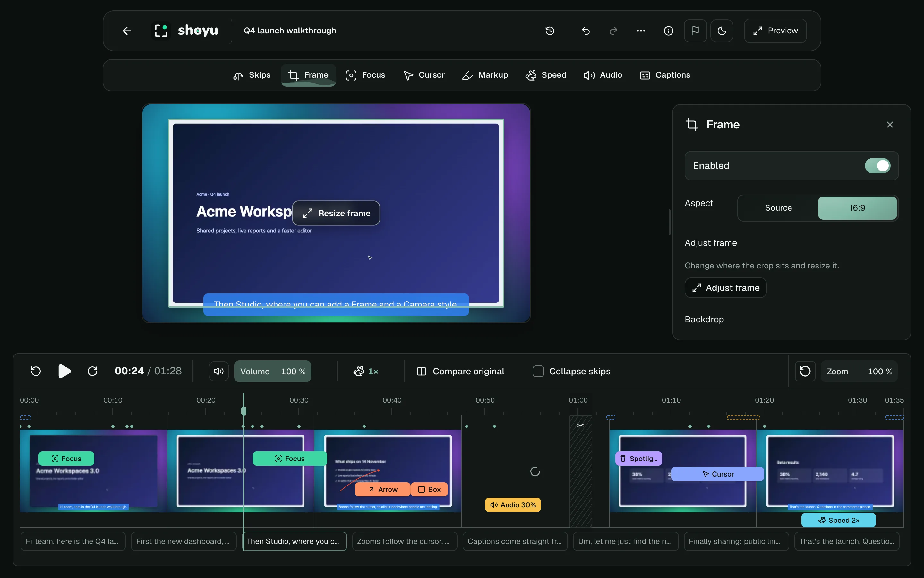This screenshot has height=578, width=924.
Task: Toggle the Enabled frame switch
Action: (877, 165)
